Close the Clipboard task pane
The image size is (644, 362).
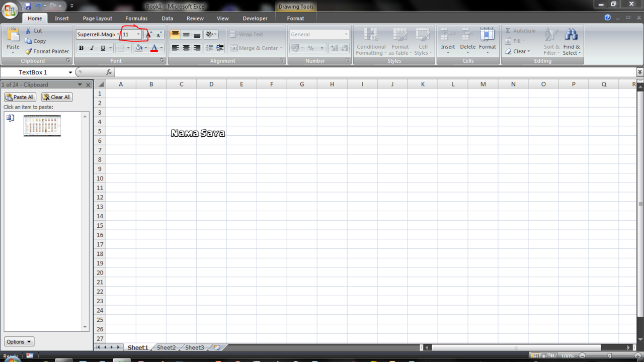(x=88, y=85)
